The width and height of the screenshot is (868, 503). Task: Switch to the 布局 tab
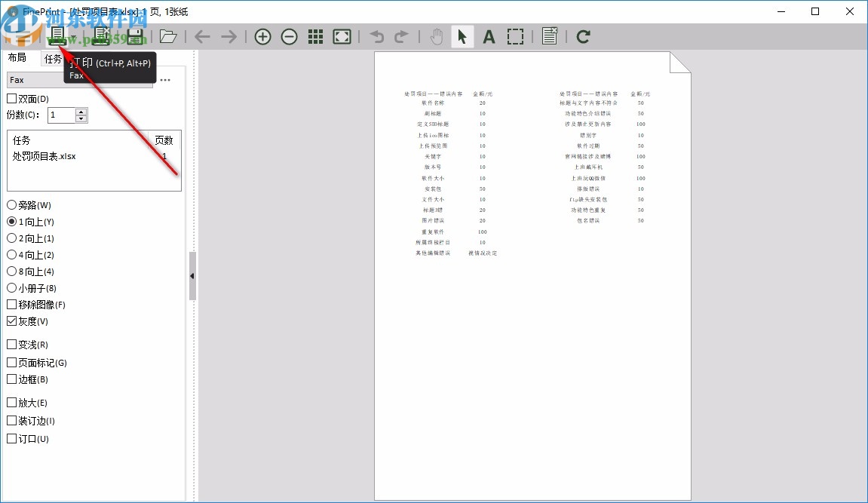18,57
